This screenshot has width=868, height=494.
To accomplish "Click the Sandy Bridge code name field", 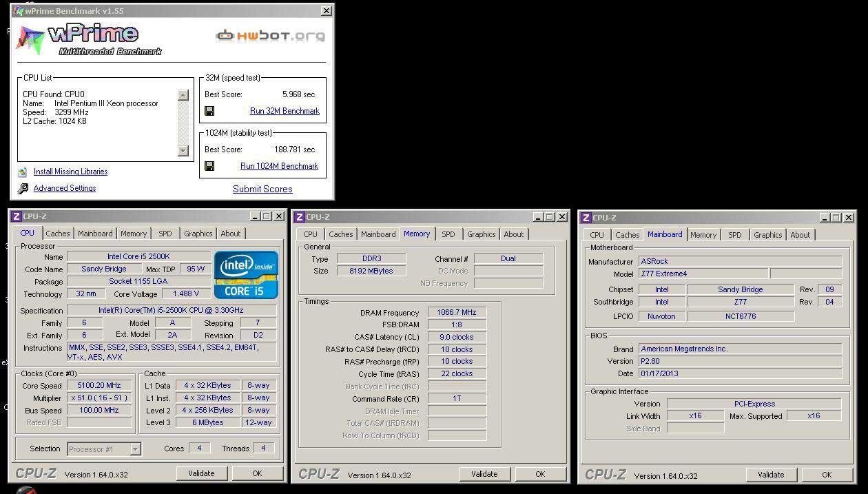I will pos(103,269).
